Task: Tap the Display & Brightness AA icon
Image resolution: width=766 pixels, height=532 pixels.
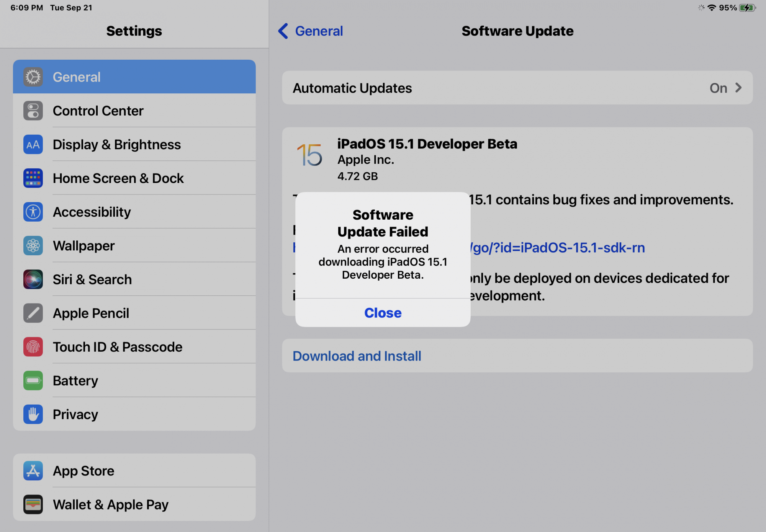Action: pyautogui.click(x=33, y=144)
